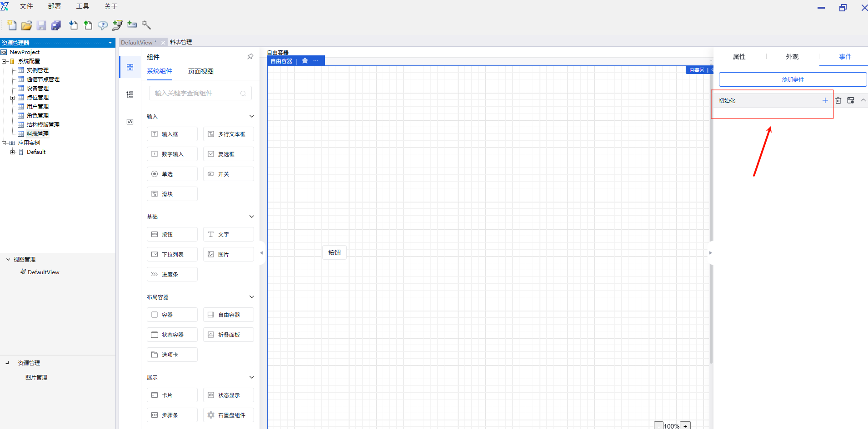Switch to the 属性 tab

(x=739, y=57)
